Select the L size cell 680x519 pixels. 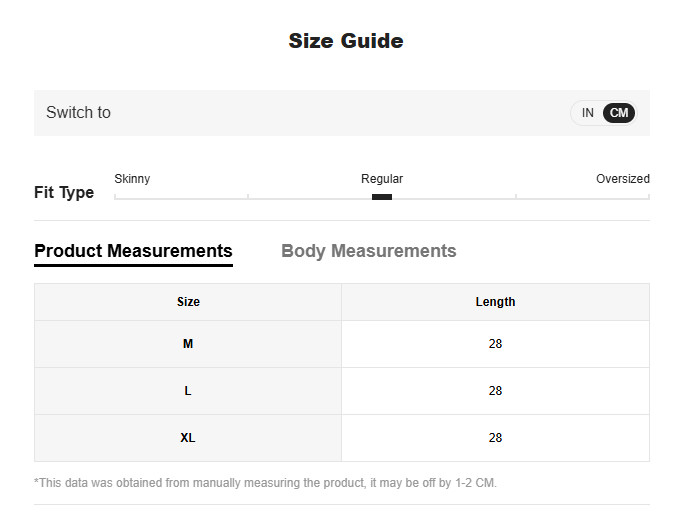188,391
